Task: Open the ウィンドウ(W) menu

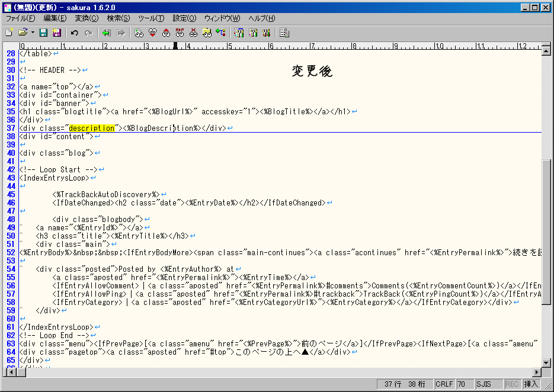Action: click(x=222, y=18)
